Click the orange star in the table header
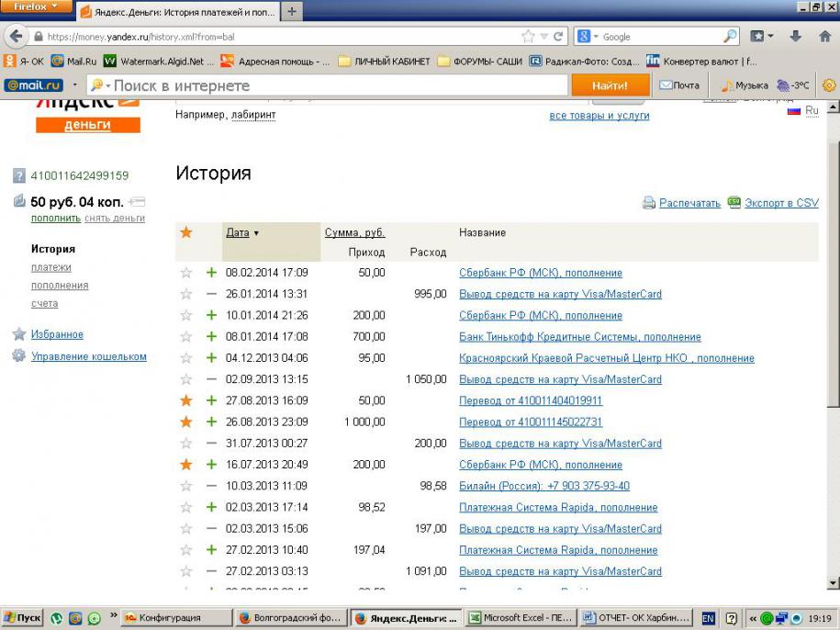 (x=185, y=232)
